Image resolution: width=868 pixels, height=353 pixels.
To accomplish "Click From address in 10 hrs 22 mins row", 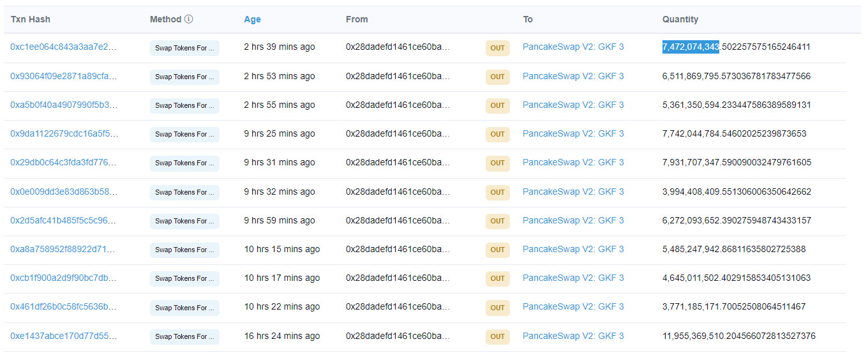I will pyautogui.click(x=398, y=307).
